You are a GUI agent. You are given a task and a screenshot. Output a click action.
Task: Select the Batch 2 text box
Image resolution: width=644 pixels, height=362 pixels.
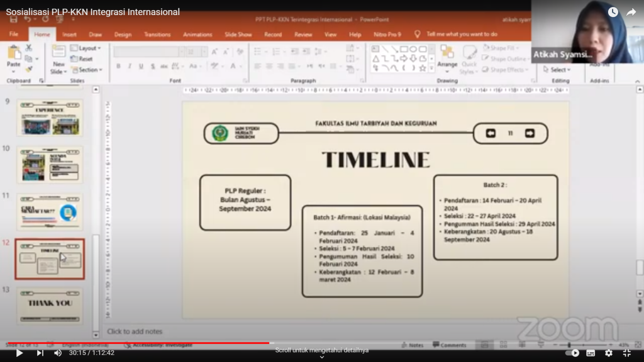(496, 217)
